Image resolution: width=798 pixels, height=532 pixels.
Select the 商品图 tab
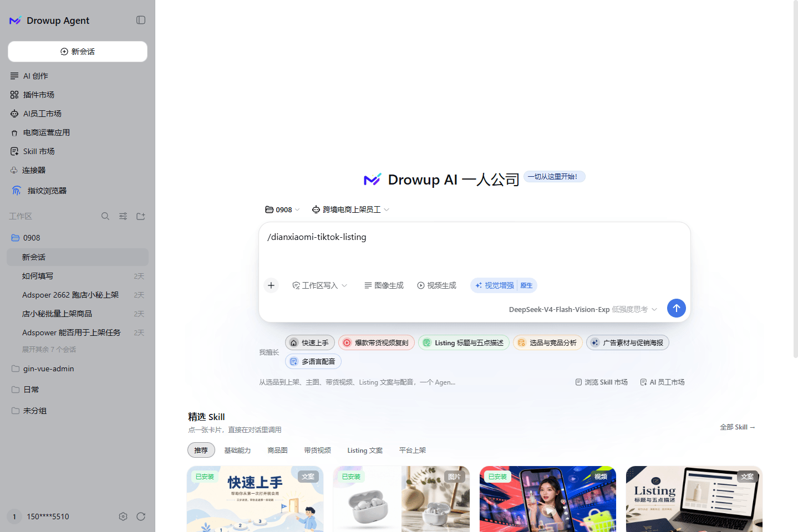pos(277,451)
